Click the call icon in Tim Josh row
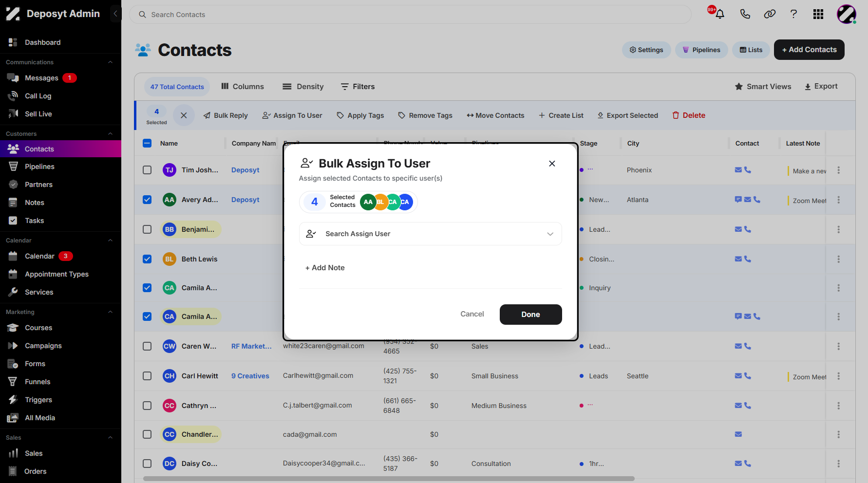Image resolution: width=868 pixels, height=483 pixels. (748, 170)
